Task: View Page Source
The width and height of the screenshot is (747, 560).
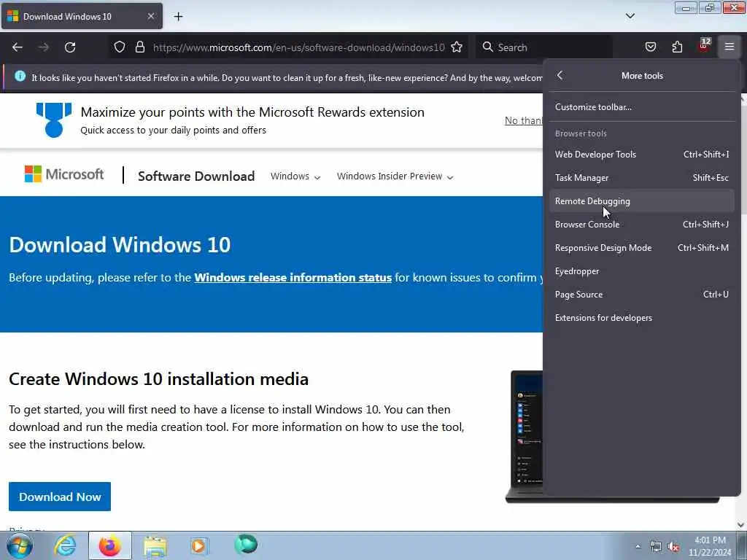Action: point(641,295)
